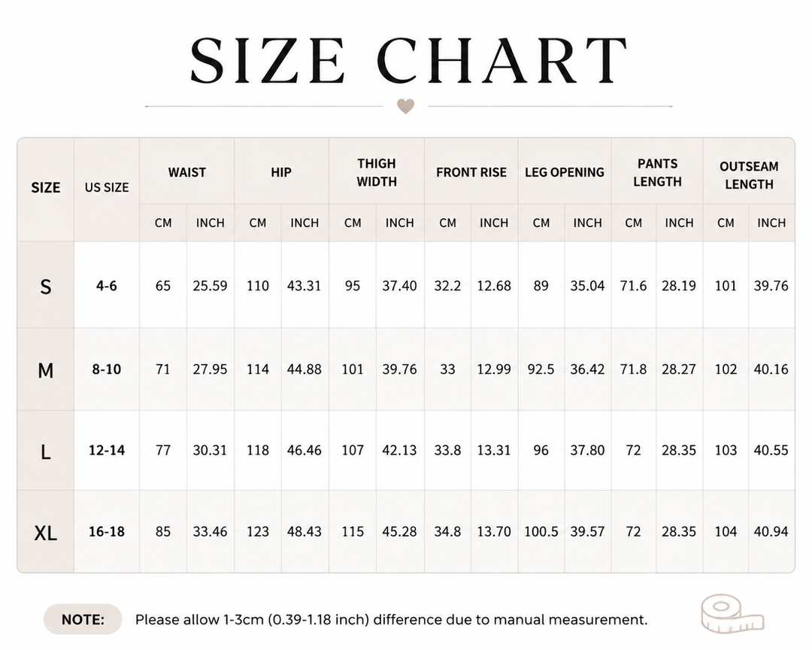The width and height of the screenshot is (812, 650).
Task: Click the NOTE label badge
Action: pyautogui.click(x=83, y=619)
